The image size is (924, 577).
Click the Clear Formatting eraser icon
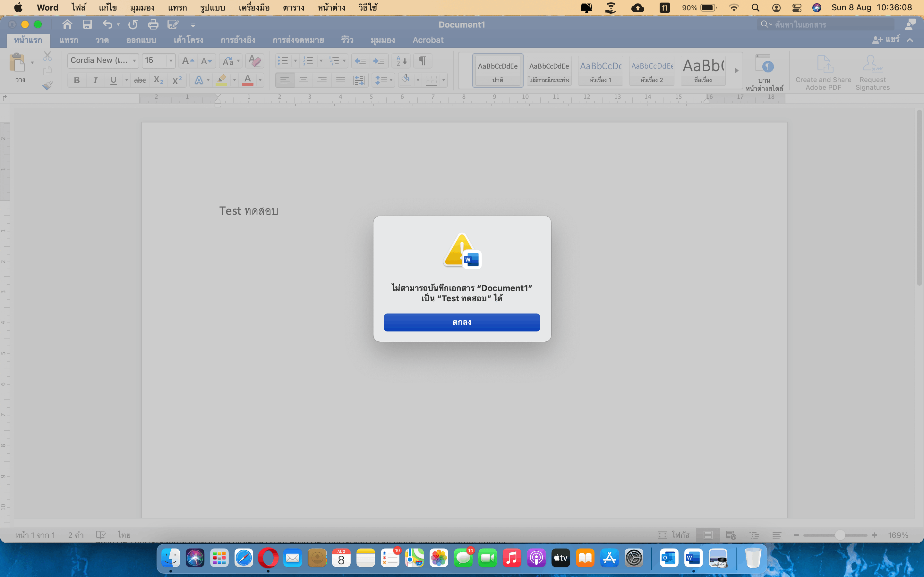pyautogui.click(x=254, y=61)
